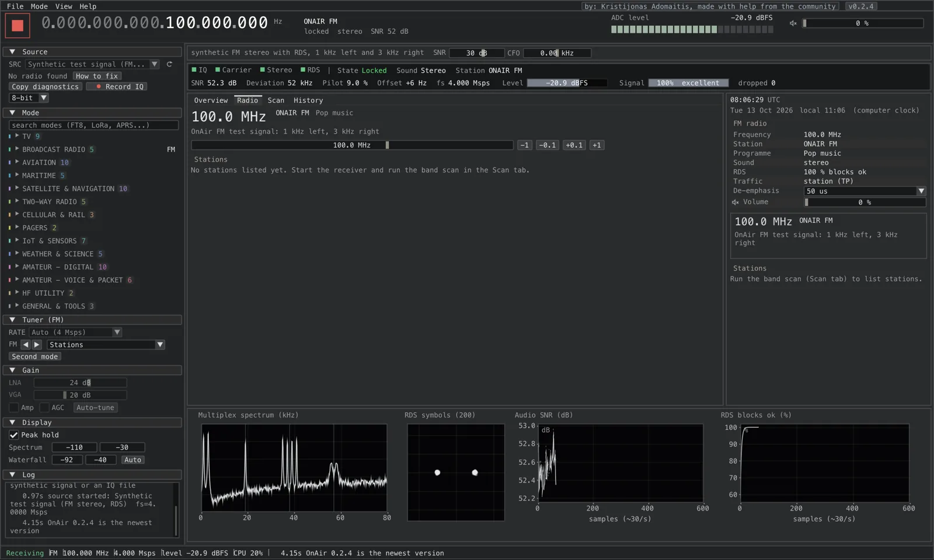Open the File menu

pyautogui.click(x=15, y=6)
